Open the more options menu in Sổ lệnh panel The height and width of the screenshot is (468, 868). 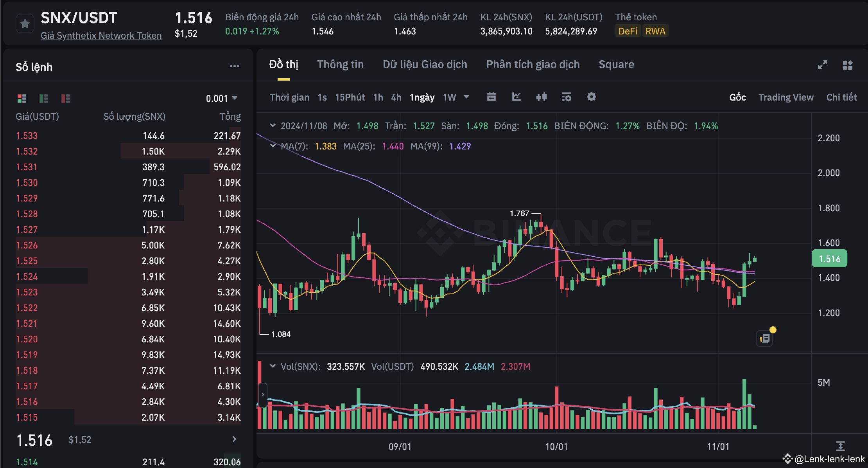coord(235,66)
